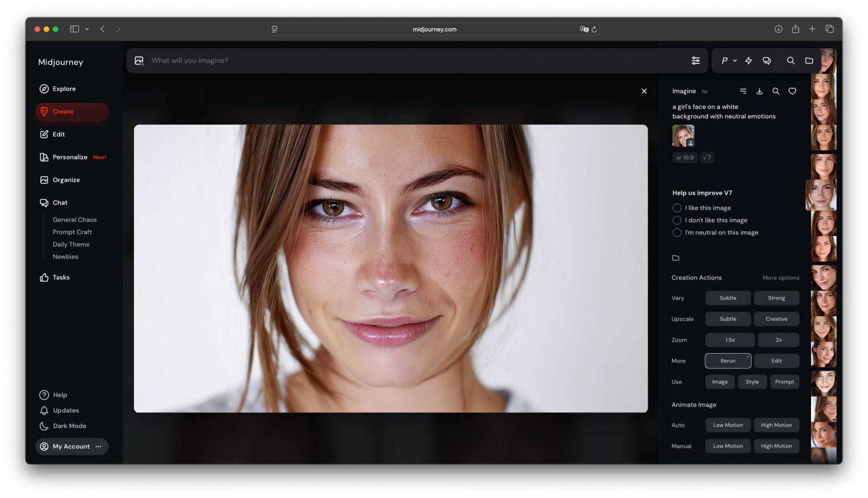Click the add to folder icon under the survey
Screen dimensions: 868x498
point(675,258)
